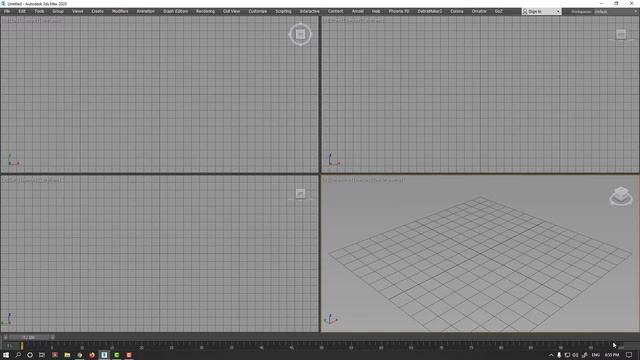640x360 pixels.
Task: Open the File menu
Action: pos(7,11)
